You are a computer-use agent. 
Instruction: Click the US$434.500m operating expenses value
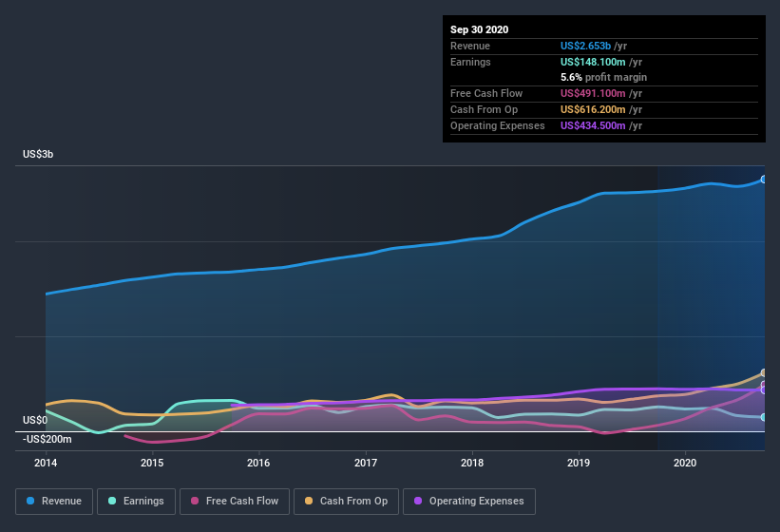(593, 125)
